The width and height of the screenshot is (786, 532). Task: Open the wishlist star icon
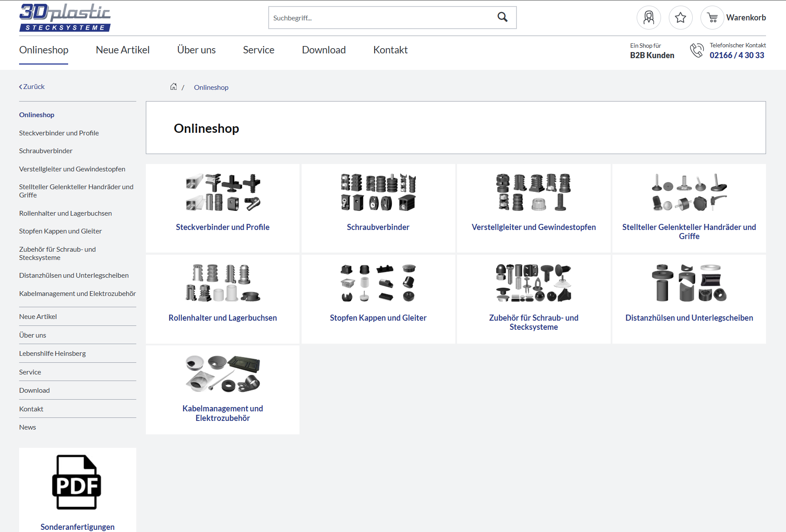click(680, 18)
